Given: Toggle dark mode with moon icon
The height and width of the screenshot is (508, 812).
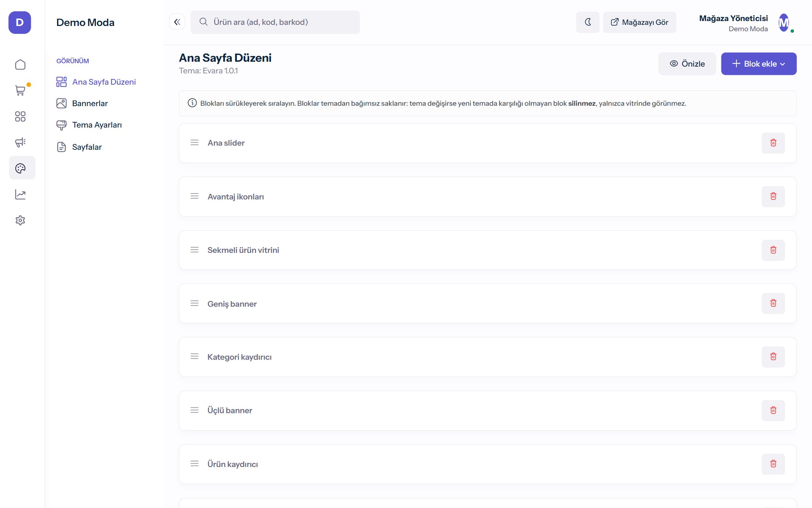Looking at the screenshot, I should pyautogui.click(x=588, y=22).
